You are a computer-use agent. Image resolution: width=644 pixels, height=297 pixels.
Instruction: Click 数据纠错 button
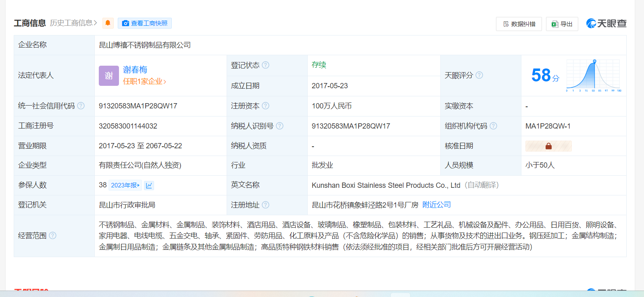point(519,24)
